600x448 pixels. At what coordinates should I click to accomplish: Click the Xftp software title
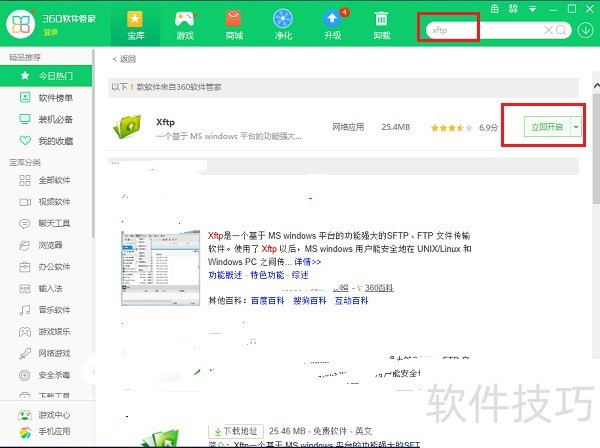pyautogui.click(x=165, y=122)
